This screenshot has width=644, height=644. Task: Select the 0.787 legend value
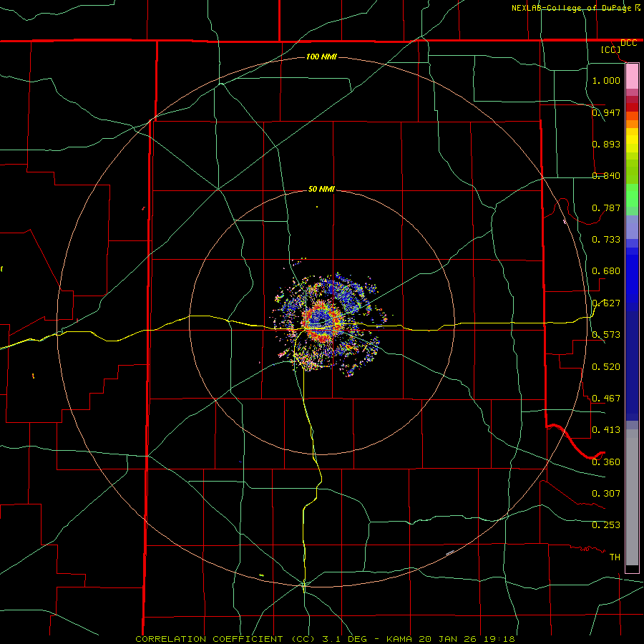click(x=606, y=208)
